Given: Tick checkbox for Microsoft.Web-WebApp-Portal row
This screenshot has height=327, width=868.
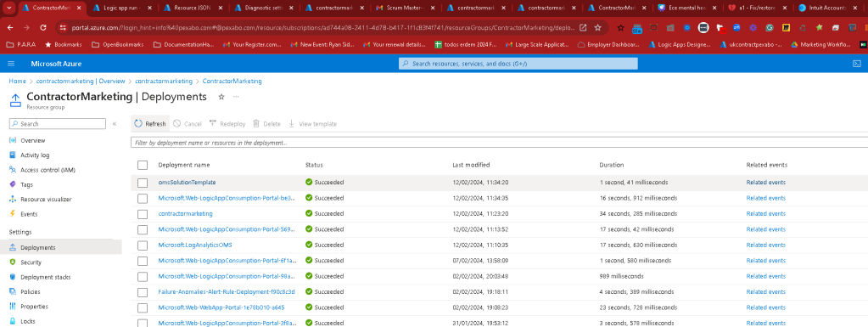Looking at the screenshot, I should [143, 307].
